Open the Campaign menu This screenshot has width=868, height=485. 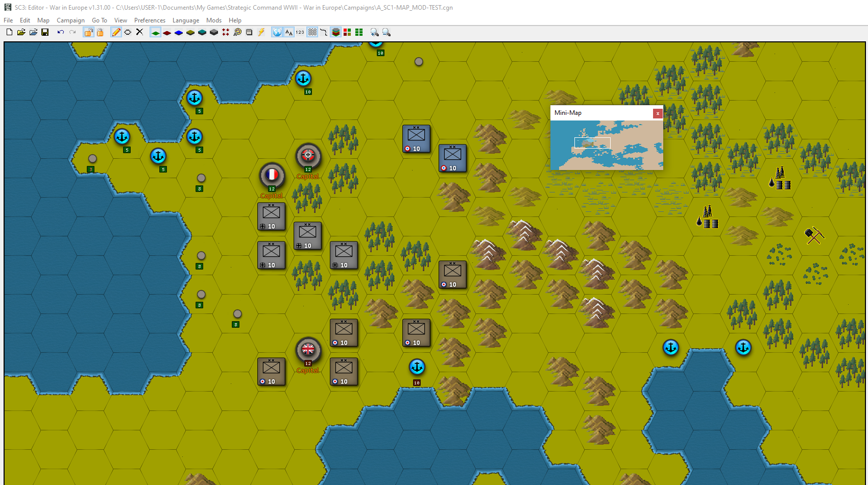coord(70,20)
